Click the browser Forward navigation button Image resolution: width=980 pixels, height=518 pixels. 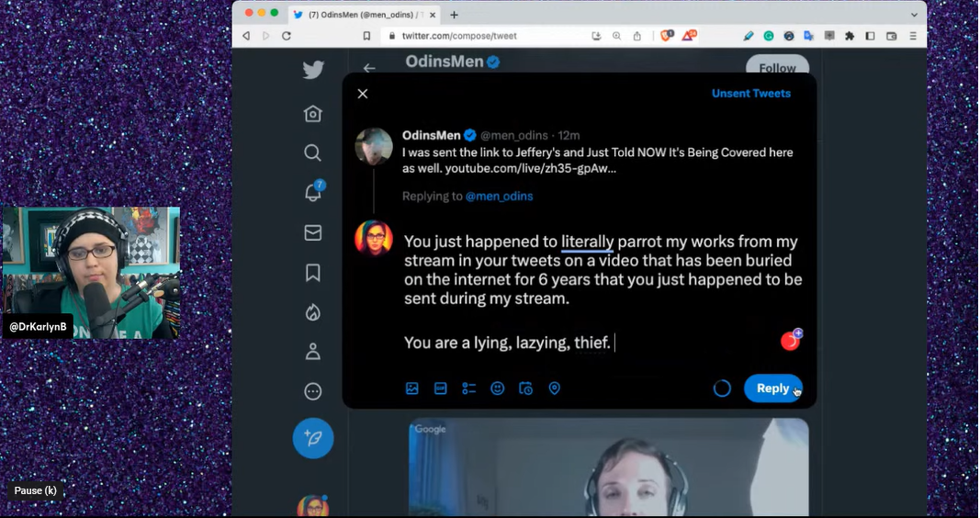(x=266, y=36)
